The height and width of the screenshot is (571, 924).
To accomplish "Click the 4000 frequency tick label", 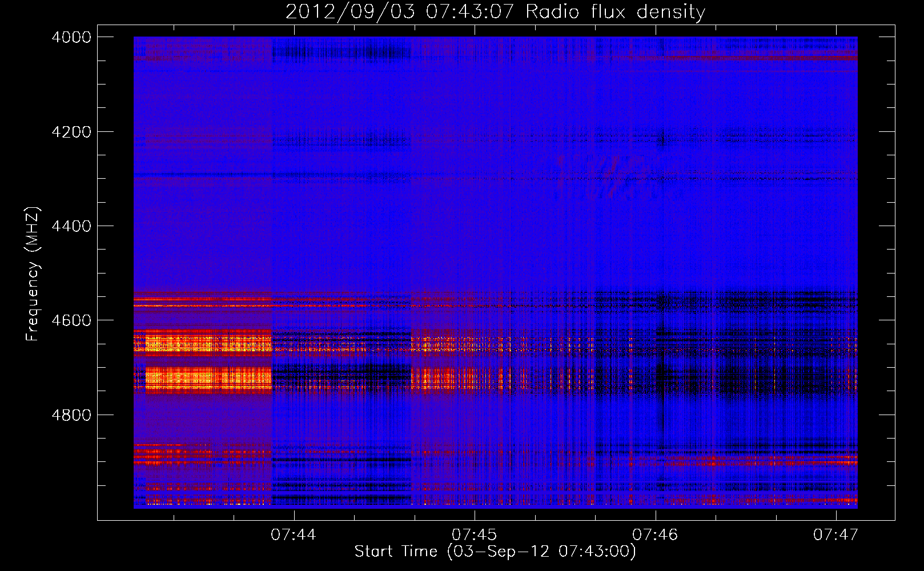I will coord(71,37).
